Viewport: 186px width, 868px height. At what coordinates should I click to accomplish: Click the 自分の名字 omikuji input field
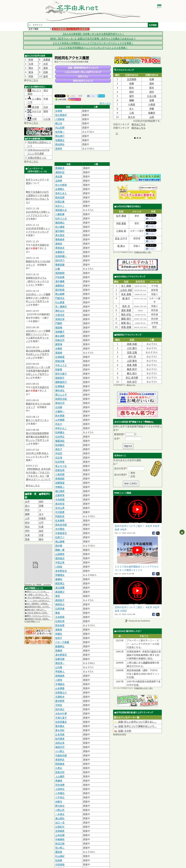pos(136,468)
